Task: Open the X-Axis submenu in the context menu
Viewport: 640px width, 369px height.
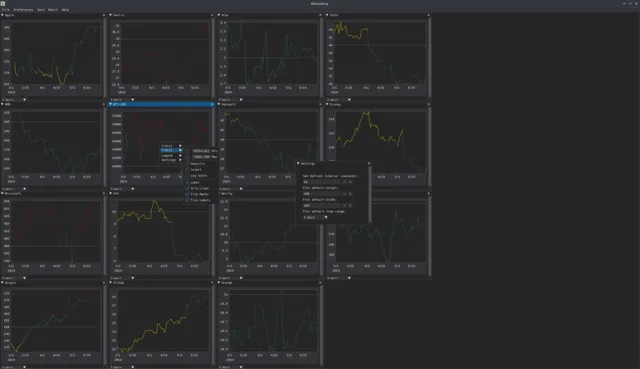Action: coord(171,146)
